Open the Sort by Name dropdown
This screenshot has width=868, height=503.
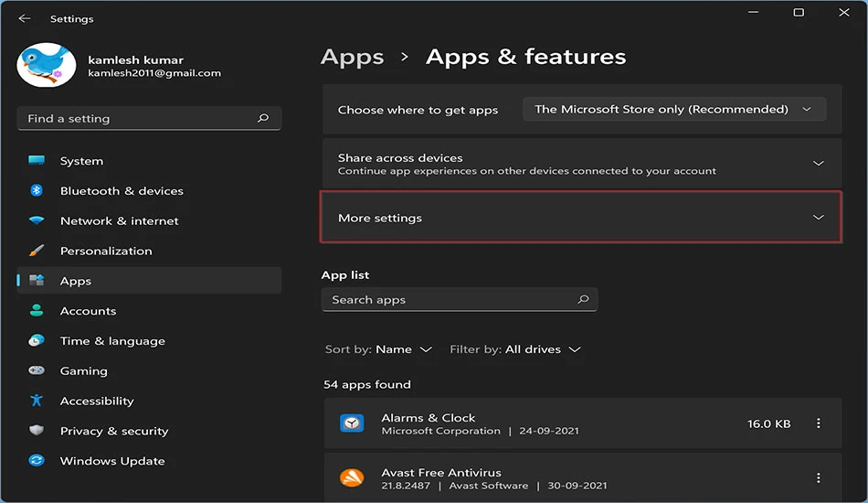click(x=378, y=349)
